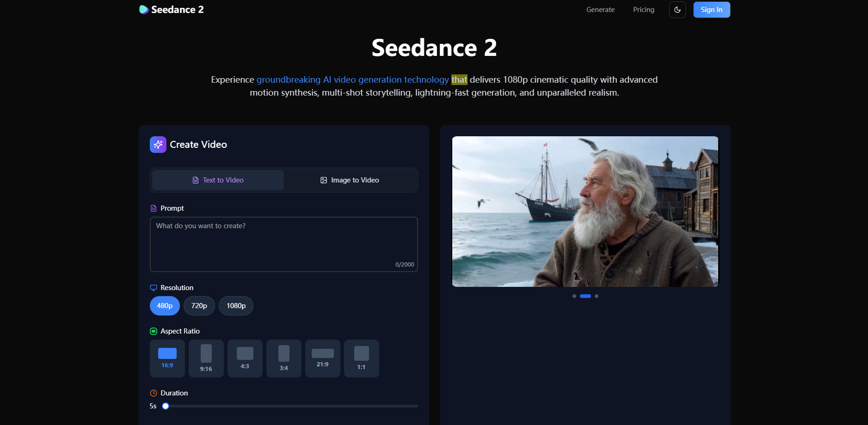Click the clock icon beside Duration
Image resolution: width=868 pixels, height=425 pixels.
(x=153, y=393)
